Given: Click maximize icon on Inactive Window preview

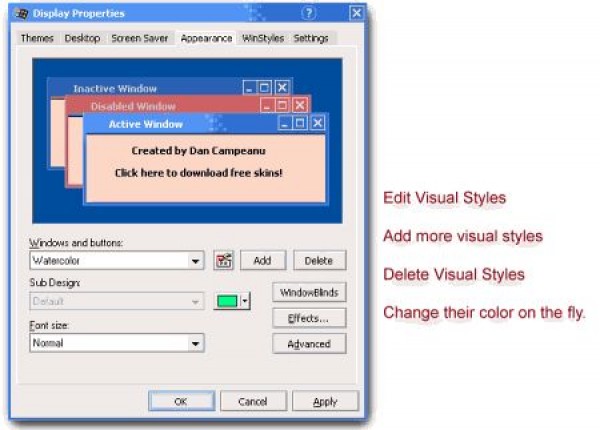Looking at the screenshot, I should (x=264, y=88).
